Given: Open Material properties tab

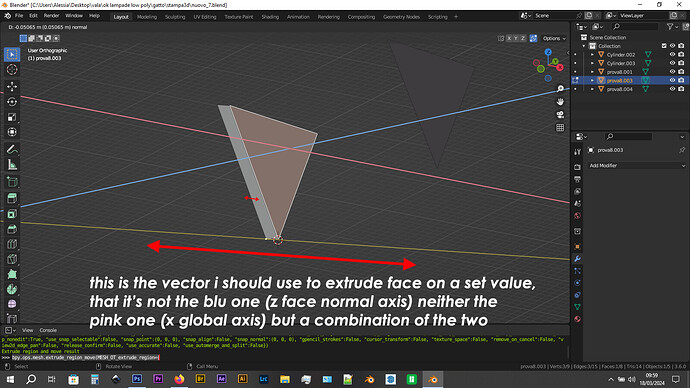Looking at the screenshot, I should pyautogui.click(x=577, y=318).
